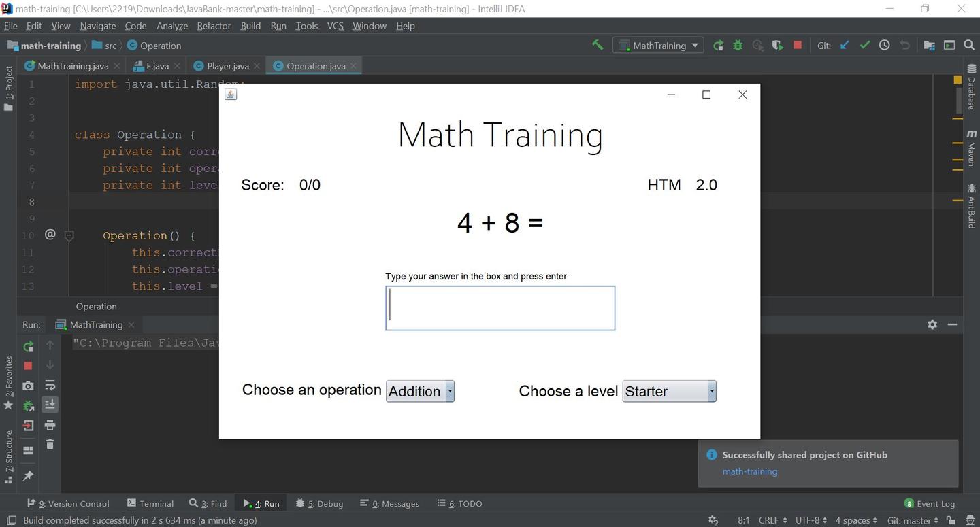This screenshot has width=980, height=527.
Task: Open the VCS menu
Action: click(x=335, y=26)
